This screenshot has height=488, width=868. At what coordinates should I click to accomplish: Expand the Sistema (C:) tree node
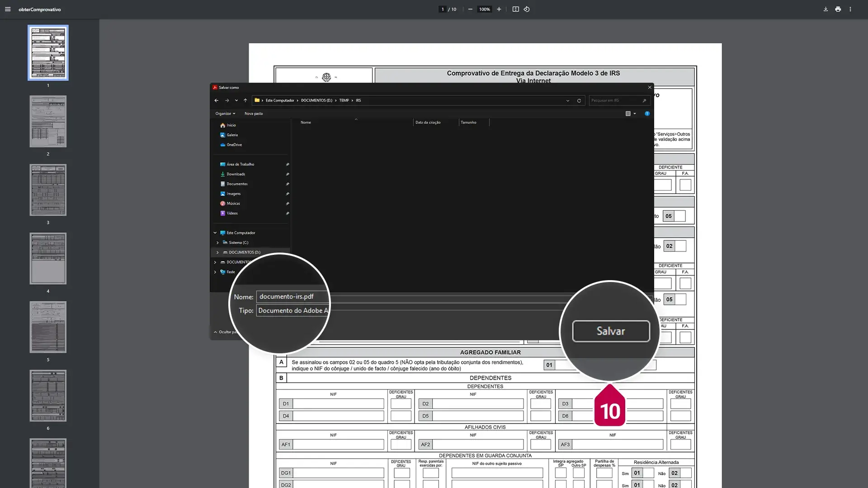[217, 243]
